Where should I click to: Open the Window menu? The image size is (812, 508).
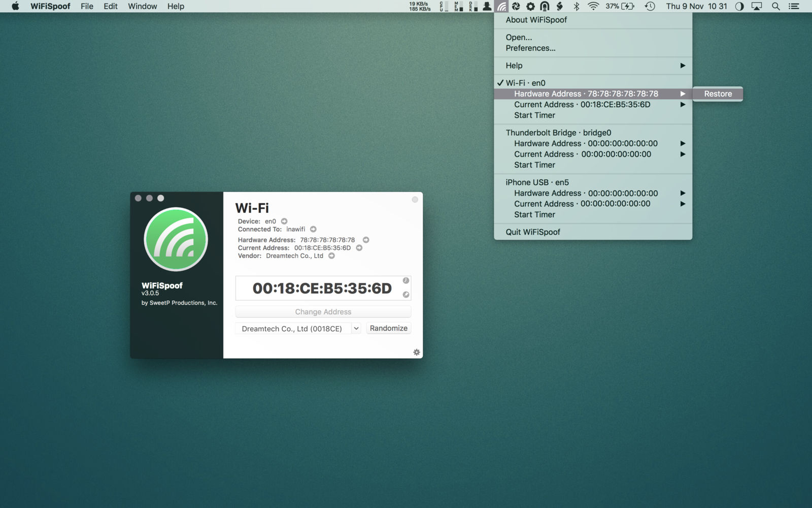(142, 6)
